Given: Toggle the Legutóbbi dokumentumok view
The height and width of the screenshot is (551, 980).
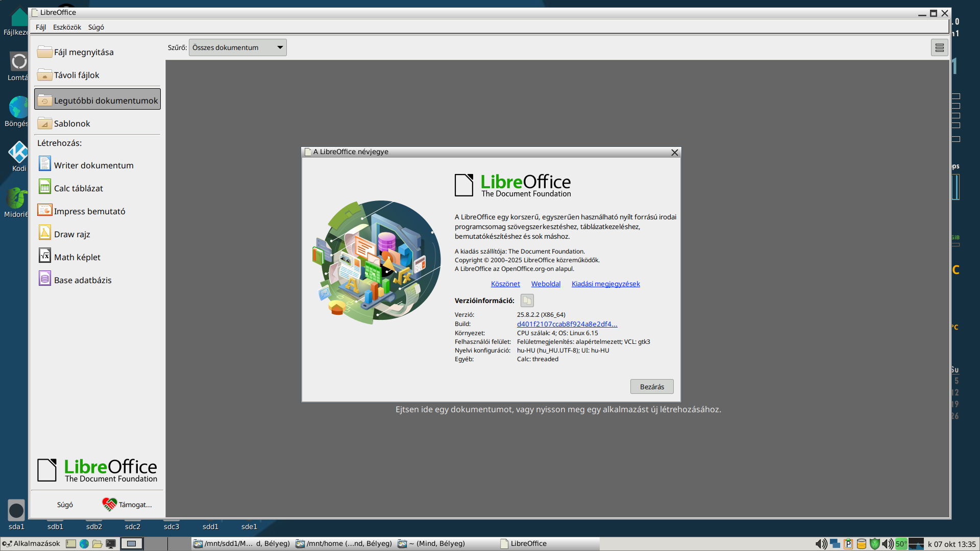Looking at the screenshot, I should (97, 100).
